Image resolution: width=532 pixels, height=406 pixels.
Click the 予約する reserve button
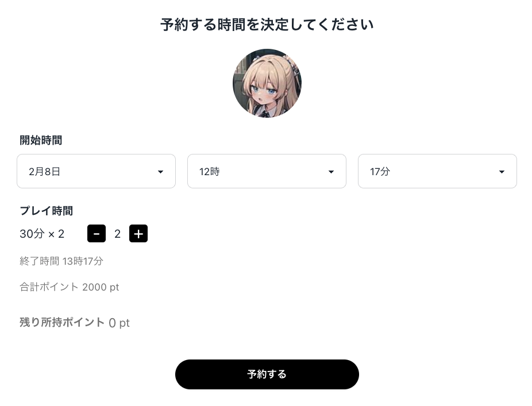[x=267, y=374]
